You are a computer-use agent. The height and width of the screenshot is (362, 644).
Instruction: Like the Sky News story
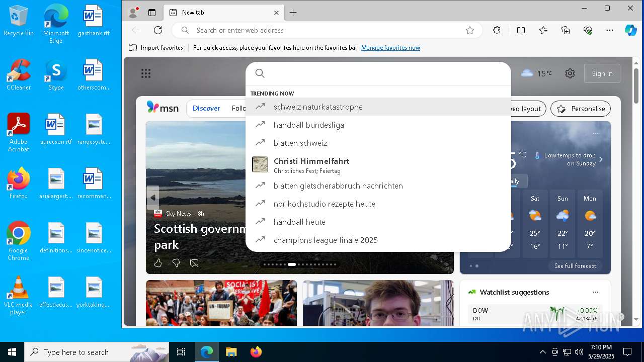click(158, 263)
